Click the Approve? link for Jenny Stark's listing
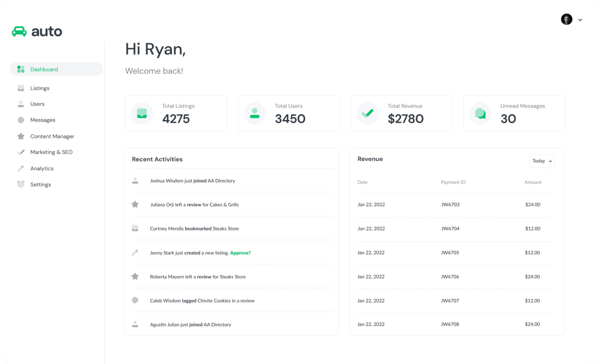599x364 pixels. (240, 253)
